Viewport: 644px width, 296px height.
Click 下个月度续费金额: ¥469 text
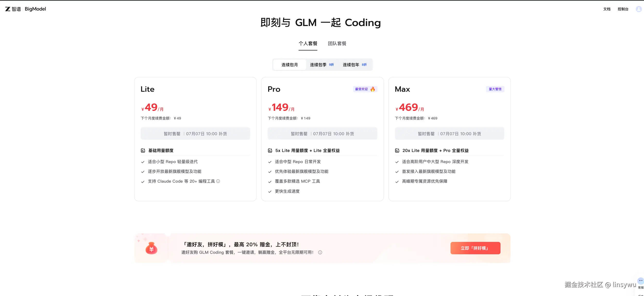point(416,118)
